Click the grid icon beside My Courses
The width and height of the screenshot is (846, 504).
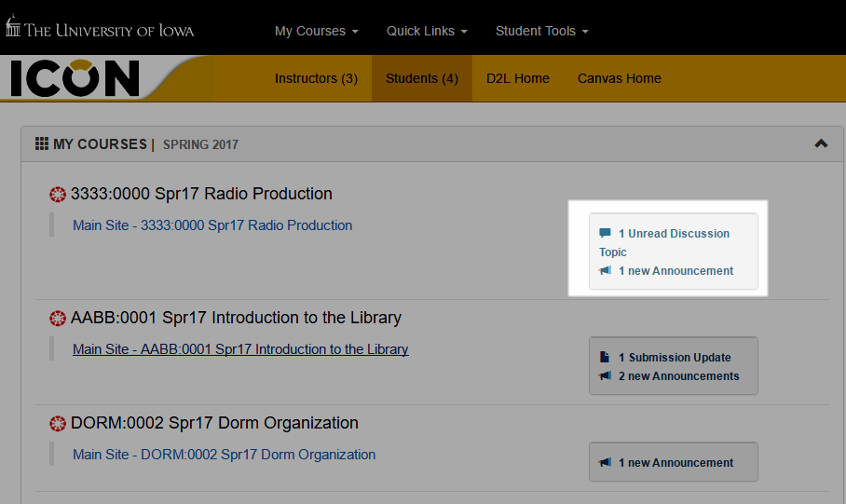point(42,144)
